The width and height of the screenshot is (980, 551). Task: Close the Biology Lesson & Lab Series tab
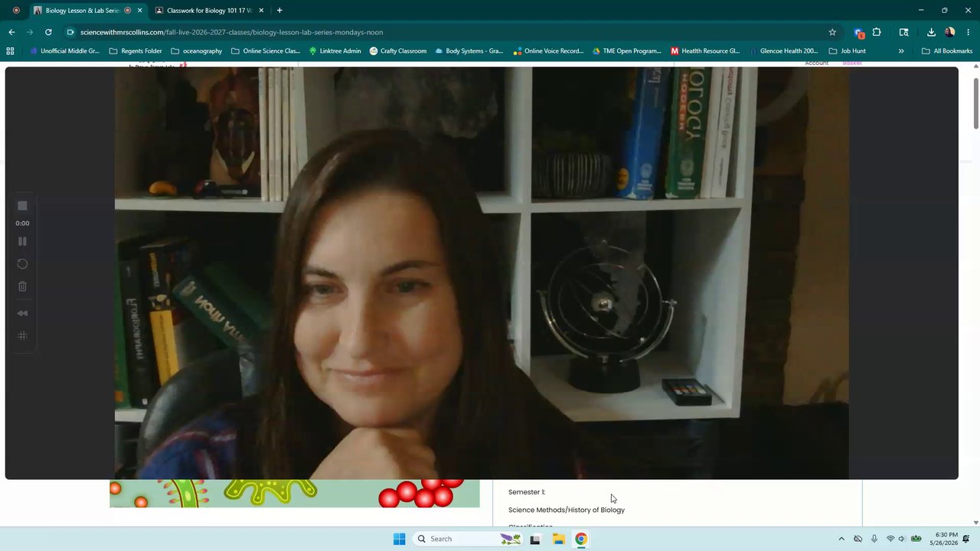coord(139,11)
